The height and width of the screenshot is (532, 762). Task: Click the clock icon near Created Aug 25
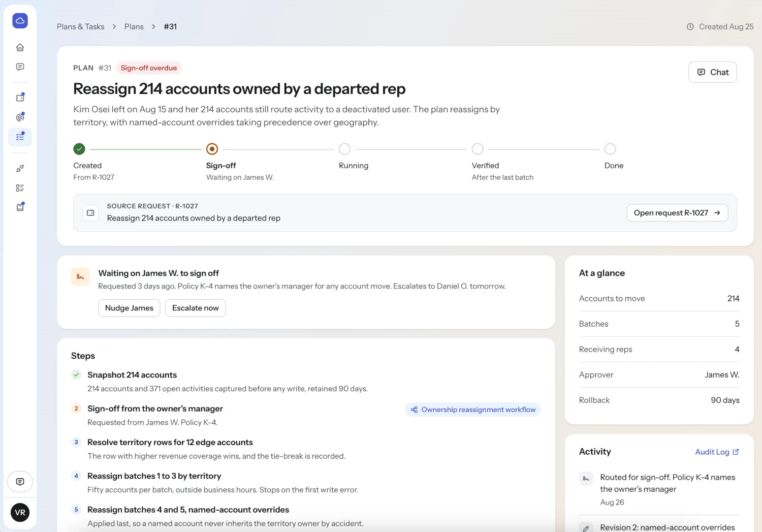pyautogui.click(x=690, y=27)
